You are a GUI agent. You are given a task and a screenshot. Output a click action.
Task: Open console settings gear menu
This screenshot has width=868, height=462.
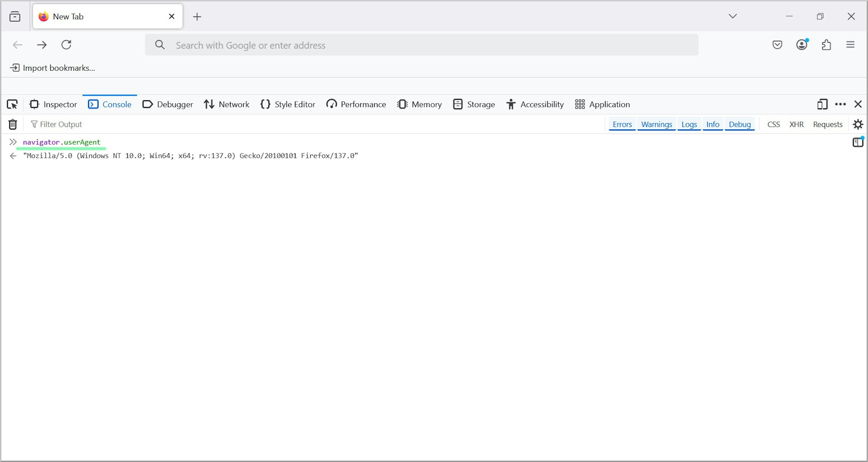tap(858, 124)
